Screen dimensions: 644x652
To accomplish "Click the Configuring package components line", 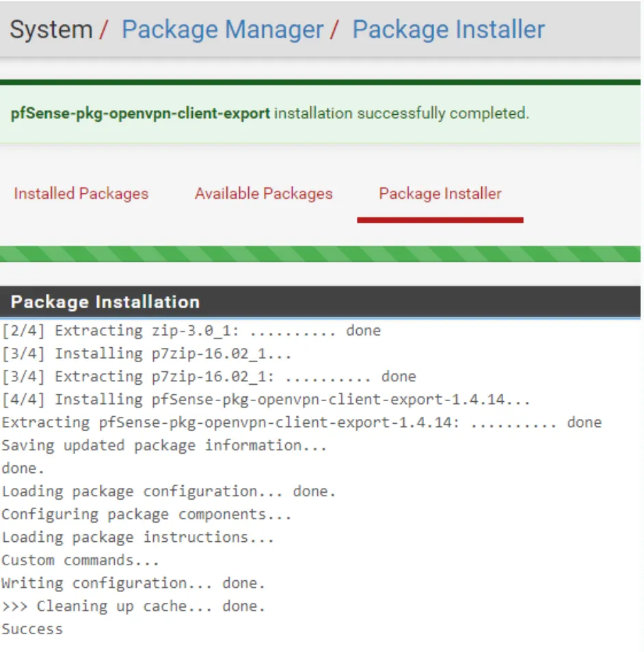I will pyautogui.click(x=147, y=514).
